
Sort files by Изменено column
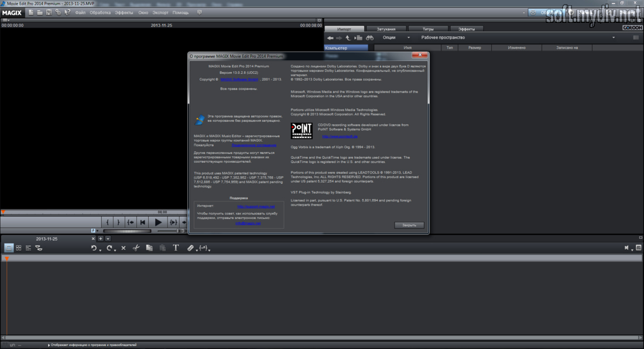coord(517,48)
